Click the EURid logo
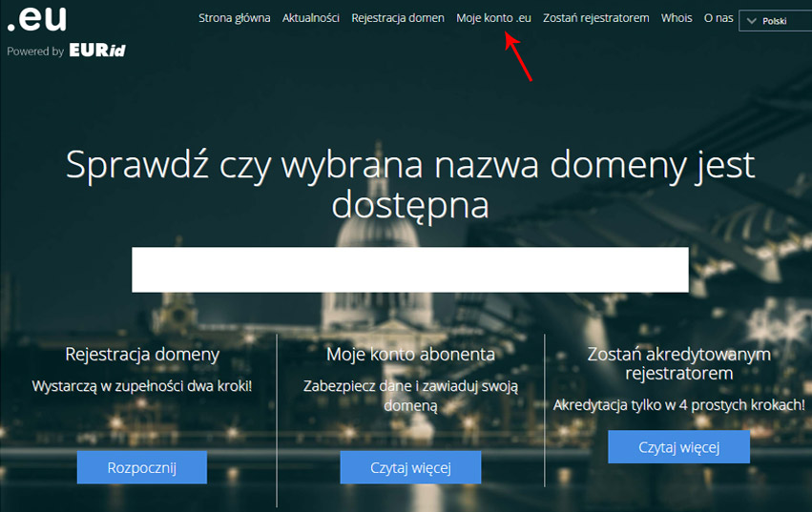The width and height of the screenshot is (812, 512). (x=97, y=51)
